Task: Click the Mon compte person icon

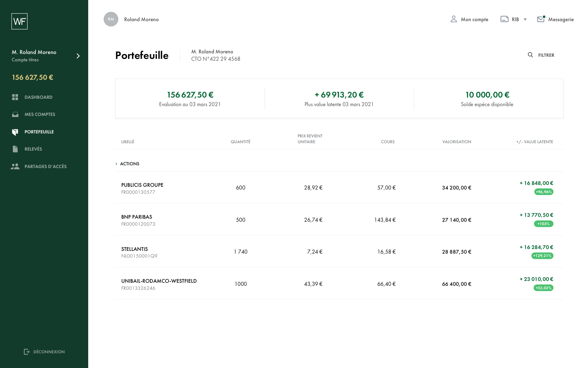Action: click(454, 19)
